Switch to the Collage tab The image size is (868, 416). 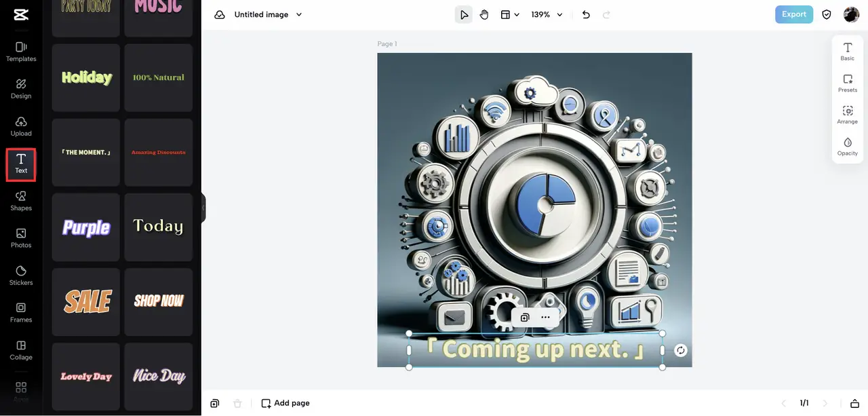click(21, 349)
